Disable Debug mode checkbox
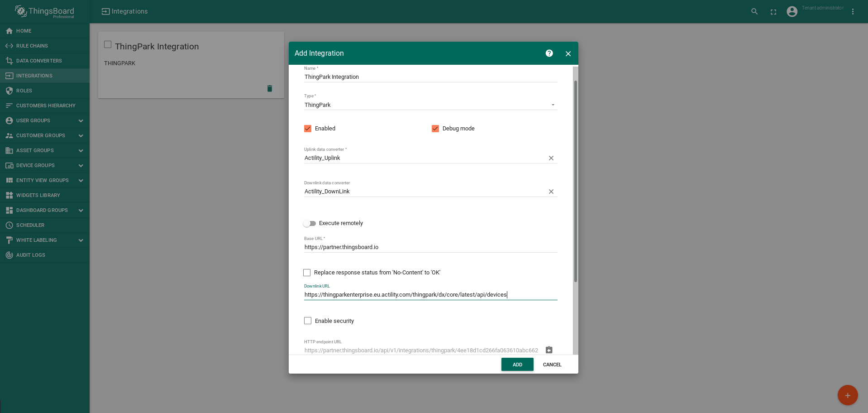 pos(435,129)
